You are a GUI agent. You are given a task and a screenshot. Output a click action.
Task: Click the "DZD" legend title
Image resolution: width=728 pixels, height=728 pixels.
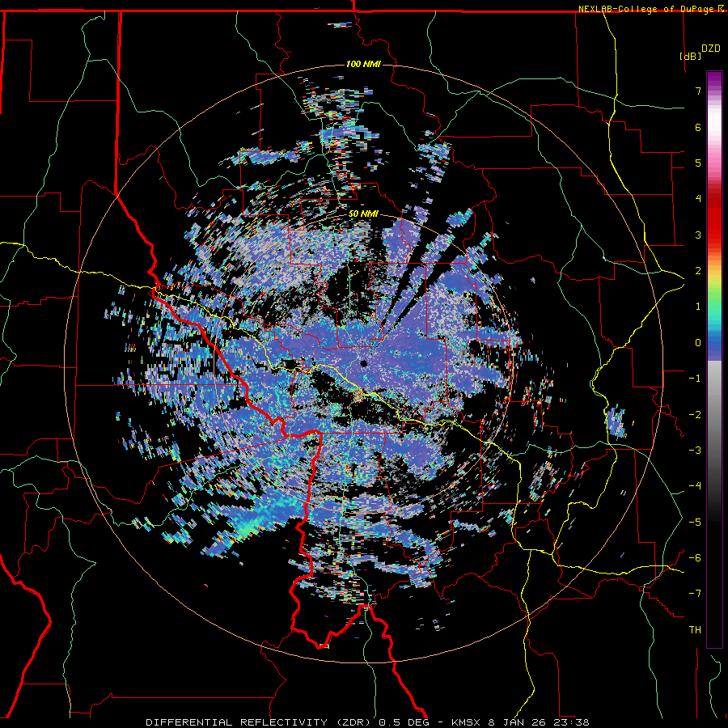tap(710, 49)
